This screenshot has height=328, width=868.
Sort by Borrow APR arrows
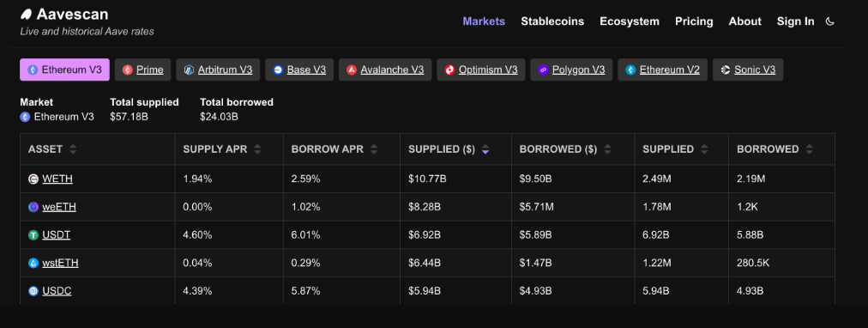click(x=374, y=149)
